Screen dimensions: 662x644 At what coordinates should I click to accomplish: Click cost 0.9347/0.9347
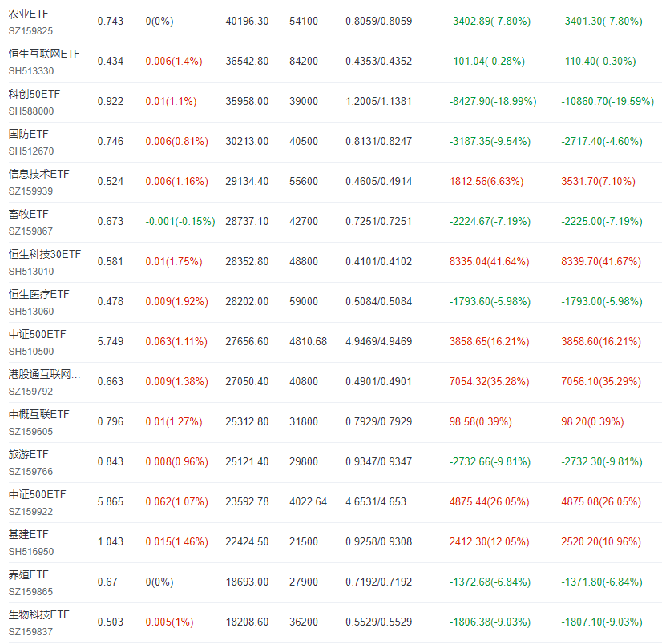[379, 462]
